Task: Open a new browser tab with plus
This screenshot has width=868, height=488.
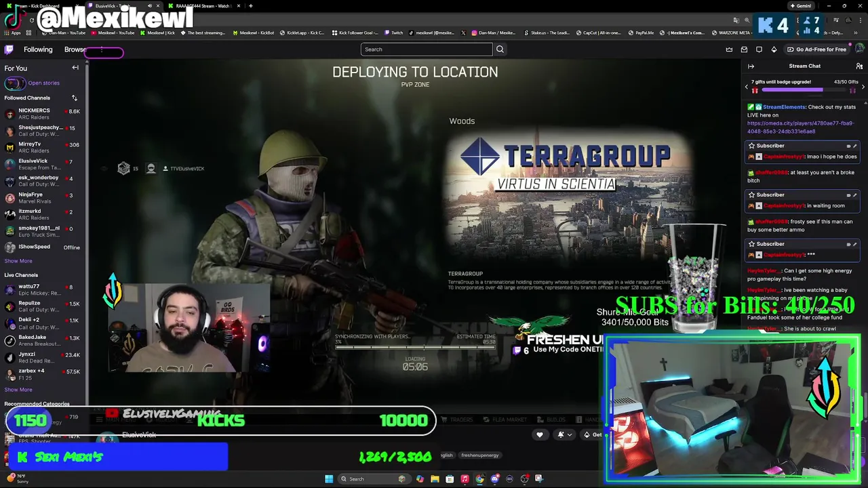Action: 251,6
